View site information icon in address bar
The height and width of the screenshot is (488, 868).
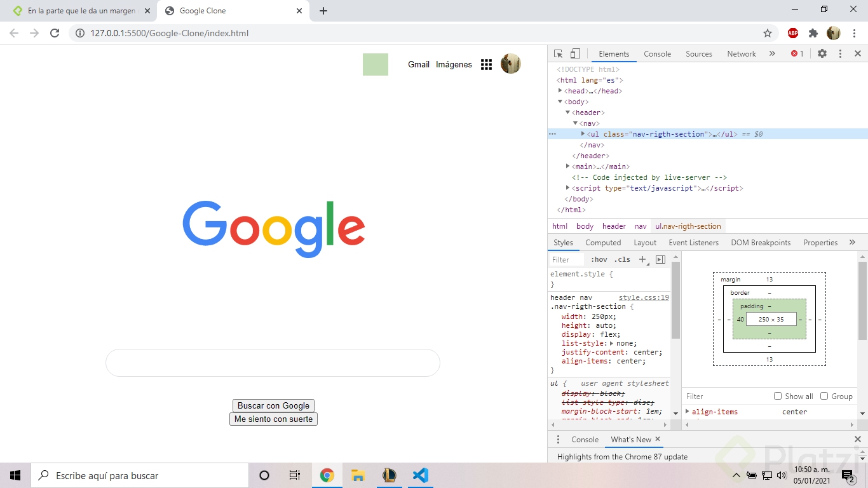[x=80, y=33]
